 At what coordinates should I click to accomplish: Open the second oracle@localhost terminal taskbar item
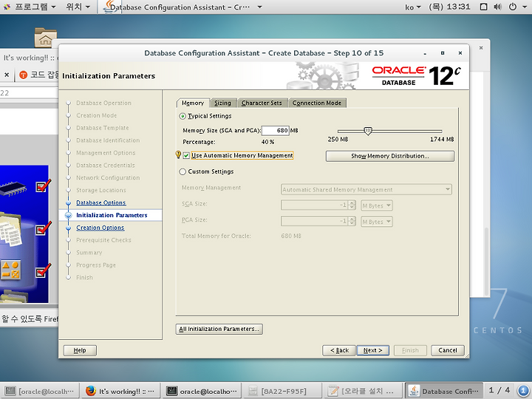click(x=202, y=391)
